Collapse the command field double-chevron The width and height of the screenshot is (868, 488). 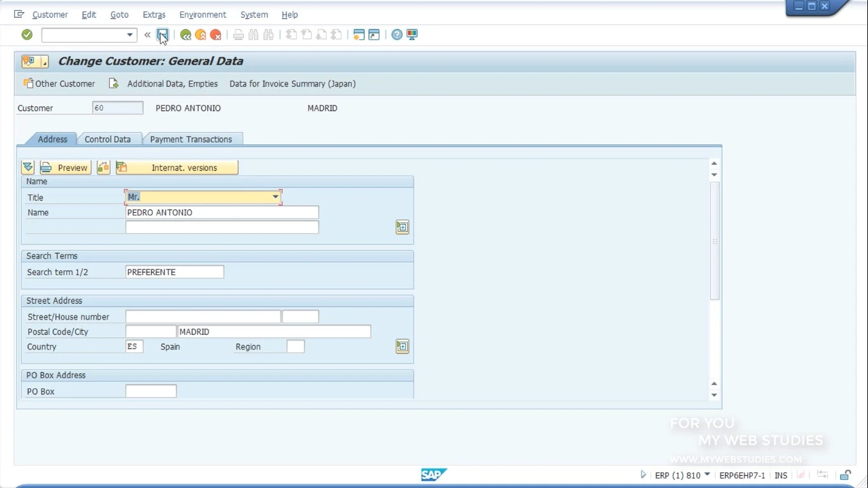click(x=147, y=35)
